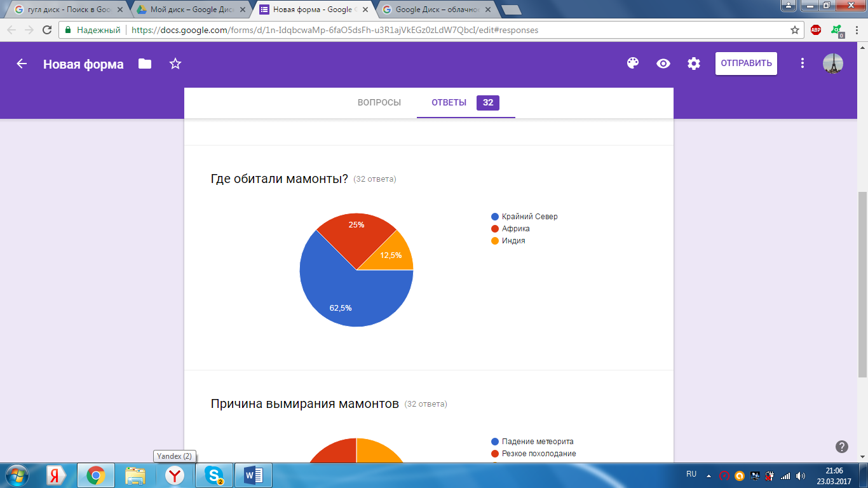Bookmark page with address bar star
Screen dimensions: 868x488
794,30
